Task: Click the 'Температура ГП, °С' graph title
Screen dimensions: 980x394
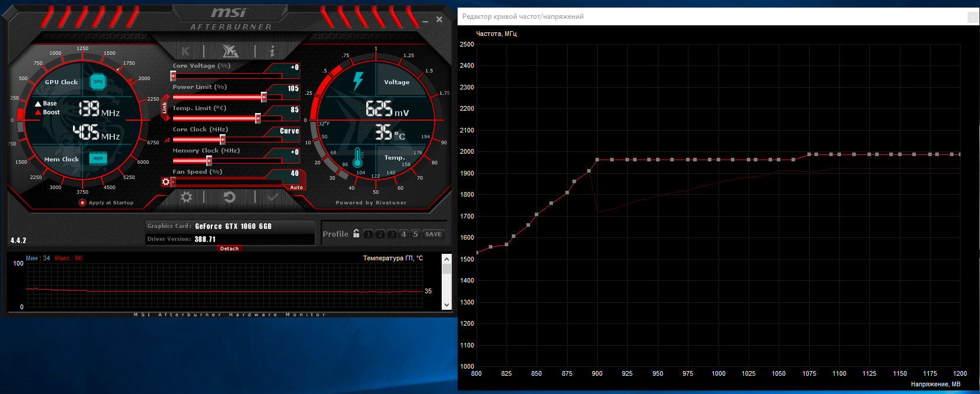Action: (393, 258)
